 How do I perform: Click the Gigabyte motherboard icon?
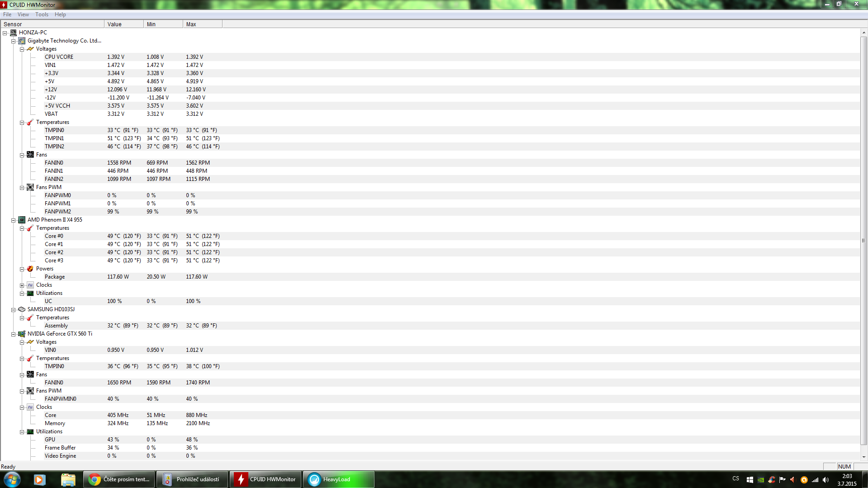pyautogui.click(x=22, y=41)
